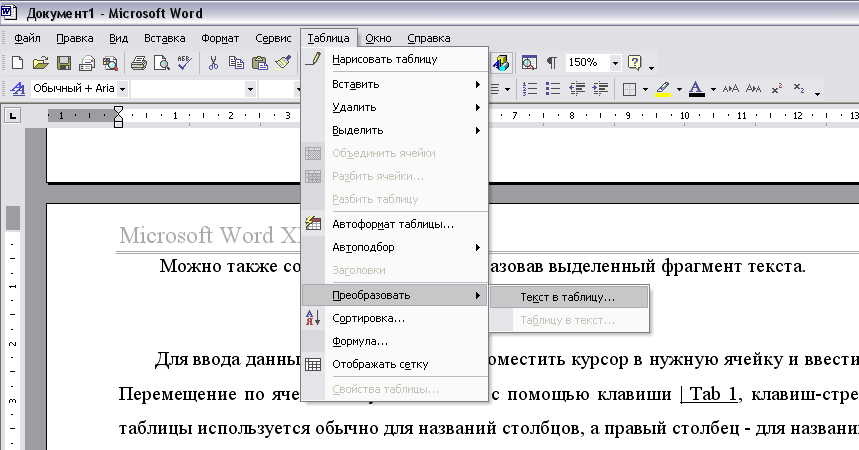Run the spelling check (ABC checkmark) icon
This screenshot has width=859, height=450.
pos(185,63)
